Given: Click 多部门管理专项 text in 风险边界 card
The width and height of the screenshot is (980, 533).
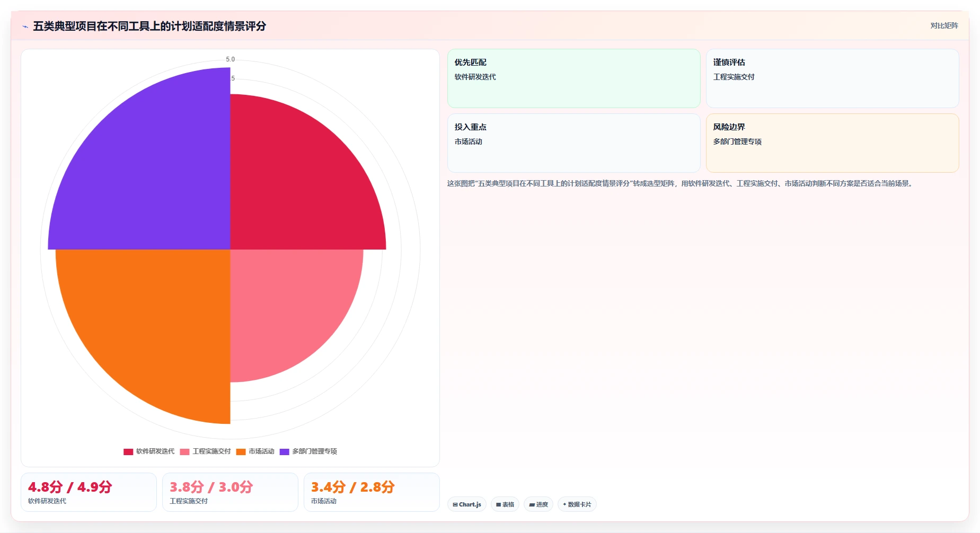Looking at the screenshot, I should (737, 141).
